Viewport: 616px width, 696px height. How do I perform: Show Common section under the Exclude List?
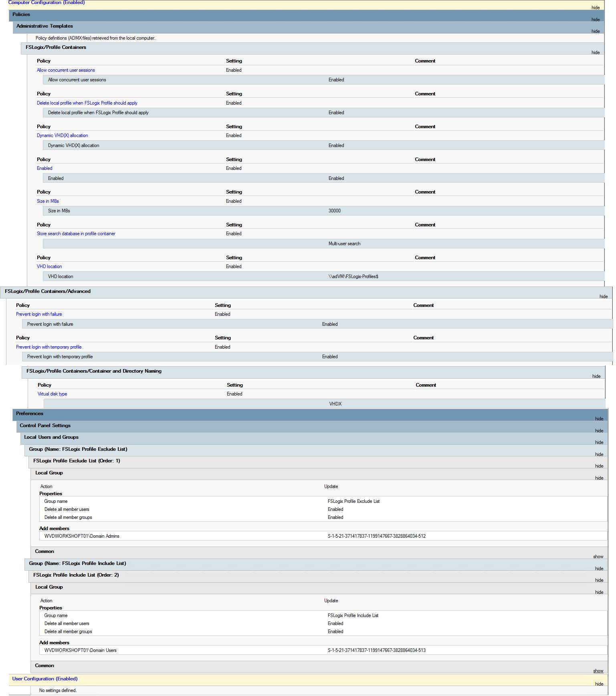pos(598,557)
